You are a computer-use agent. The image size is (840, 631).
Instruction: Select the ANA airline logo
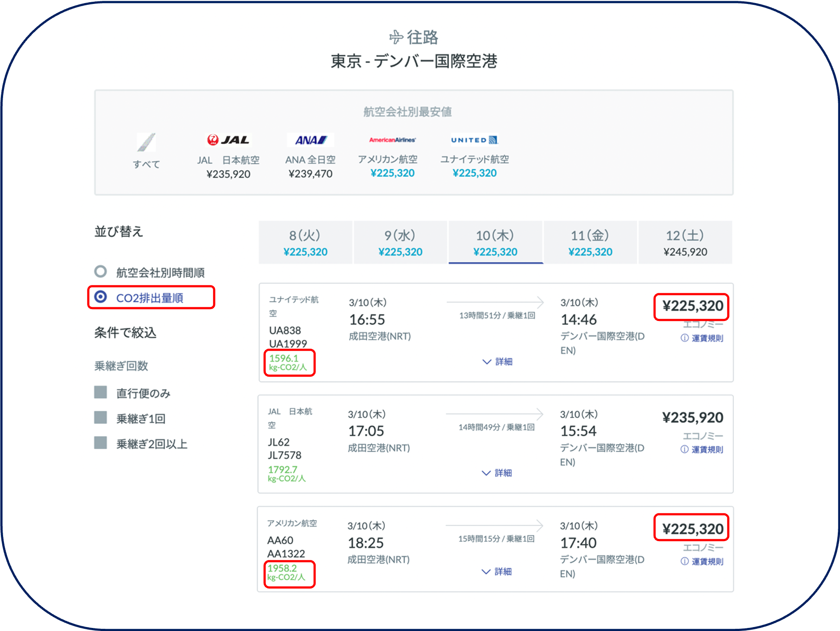[310, 139]
